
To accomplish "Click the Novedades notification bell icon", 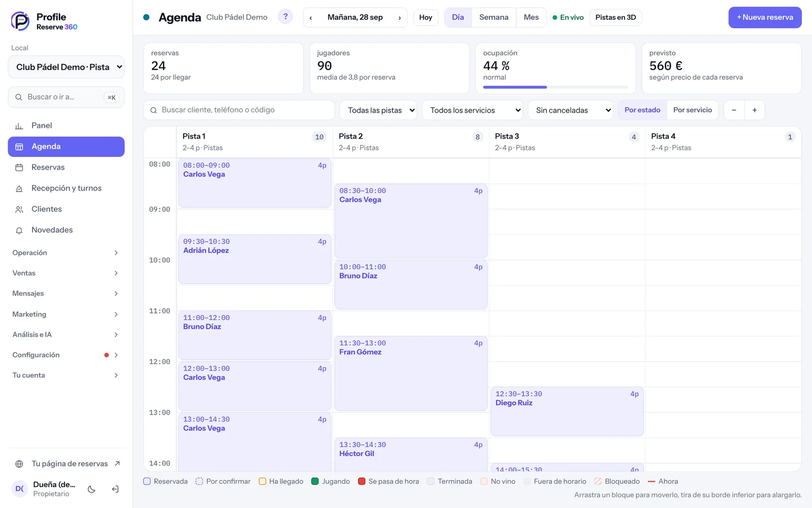I will (x=19, y=230).
